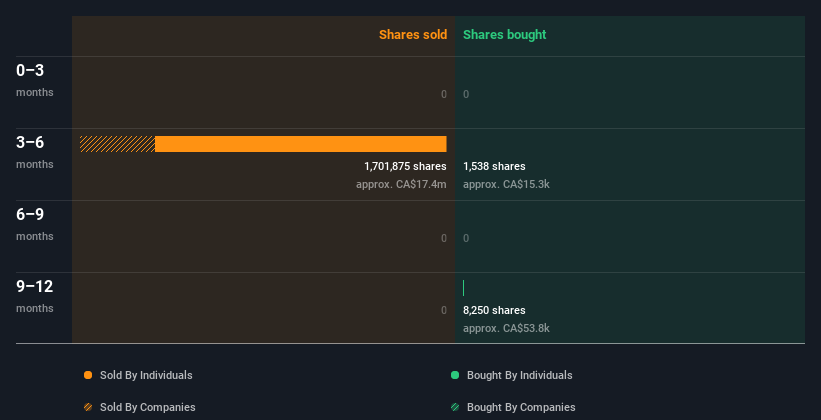Click the approx. CA$53.8k amount
Viewport: 821px width, 420px height.
click(506, 328)
